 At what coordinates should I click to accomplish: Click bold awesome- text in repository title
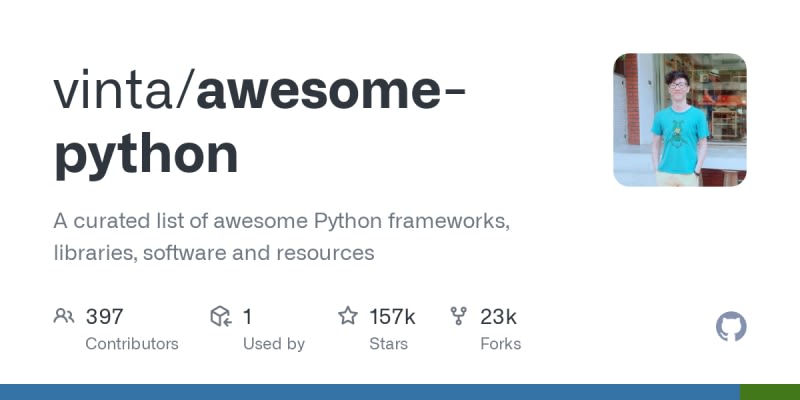click(x=331, y=92)
